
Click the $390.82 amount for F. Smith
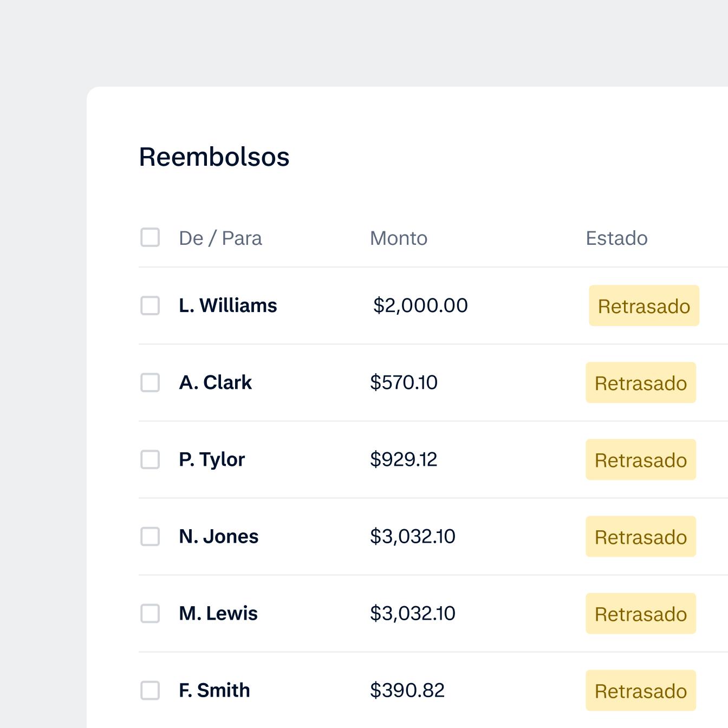407,690
